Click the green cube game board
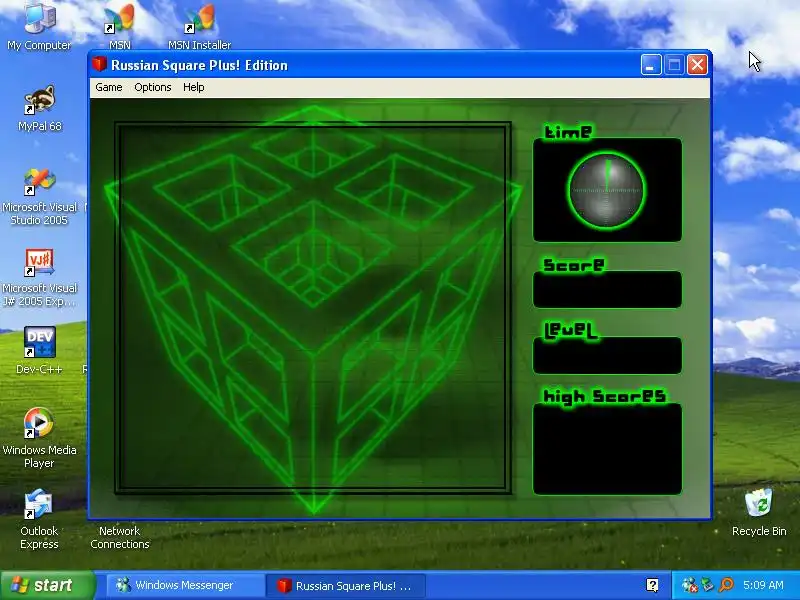The height and width of the screenshot is (600, 800). pos(313,308)
